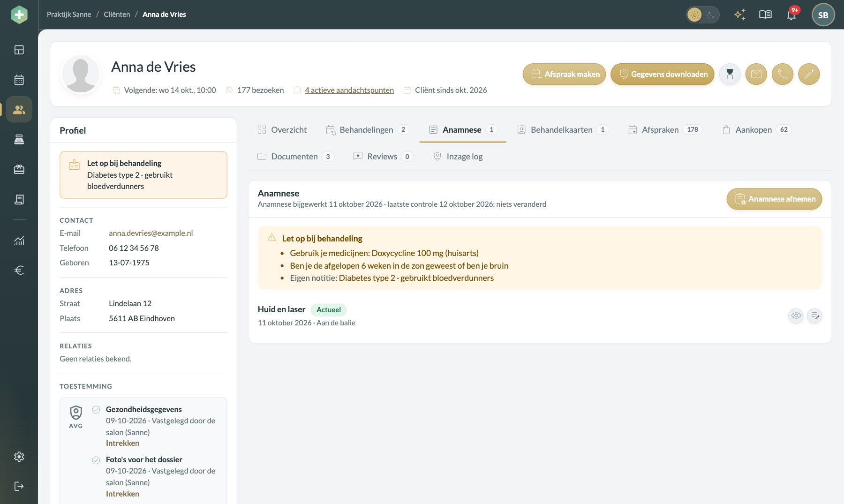Open the clients icon in sidebar
The image size is (844, 504).
tap(19, 110)
